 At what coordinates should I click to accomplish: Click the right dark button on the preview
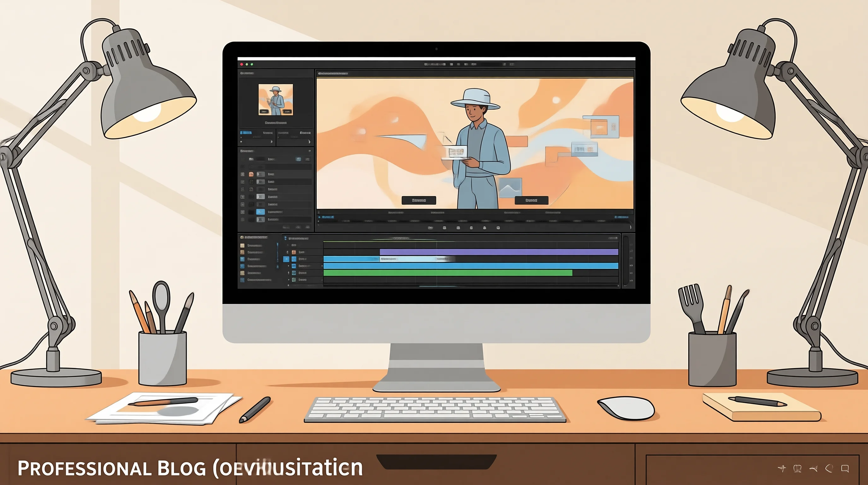pos(531,200)
